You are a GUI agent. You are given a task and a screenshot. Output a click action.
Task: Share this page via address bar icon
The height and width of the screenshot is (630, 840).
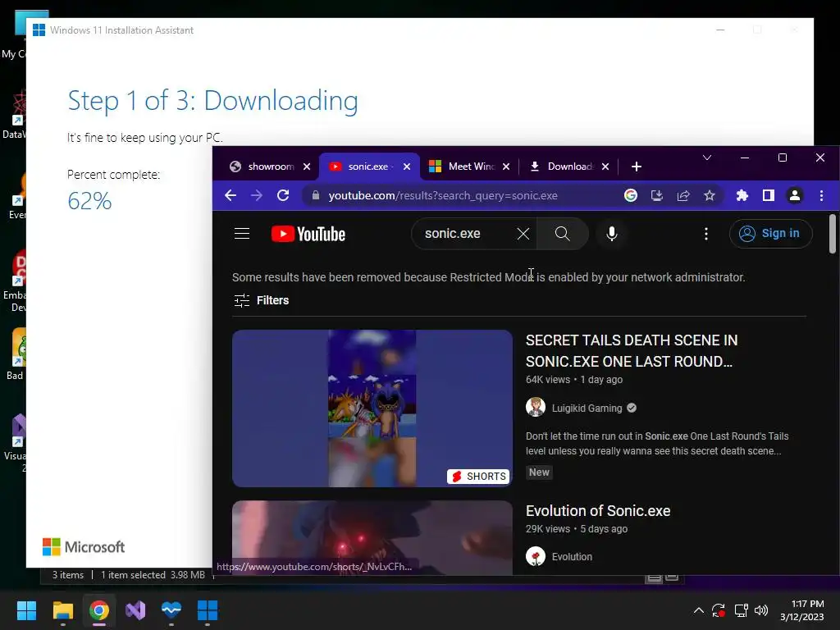(x=683, y=195)
